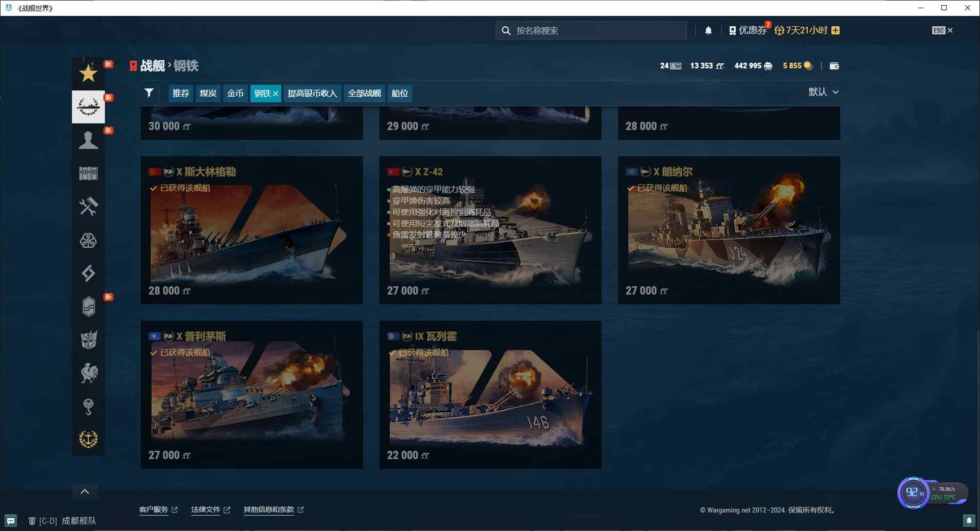Open the notification bell icon

[708, 30]
